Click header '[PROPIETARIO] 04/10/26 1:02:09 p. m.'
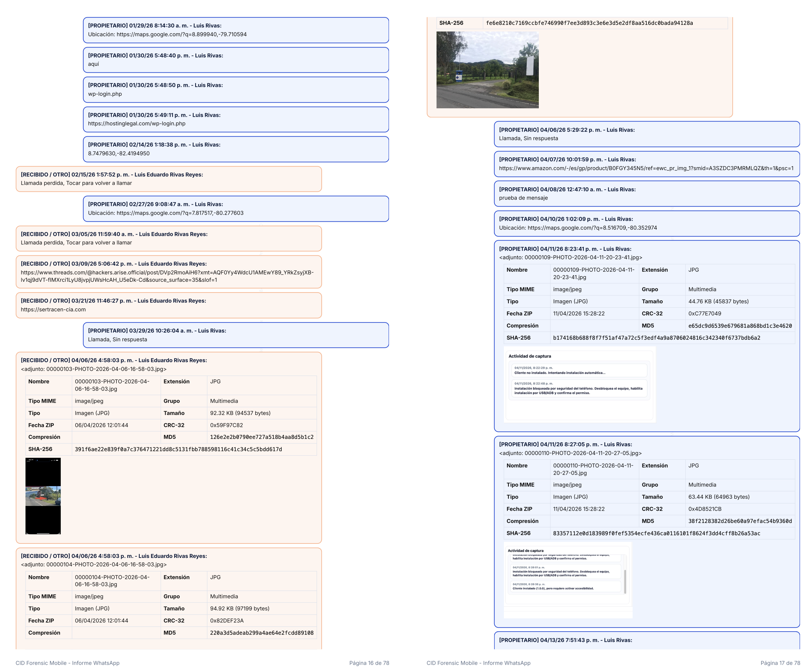The image size is (812, 670). coord(566,219)
